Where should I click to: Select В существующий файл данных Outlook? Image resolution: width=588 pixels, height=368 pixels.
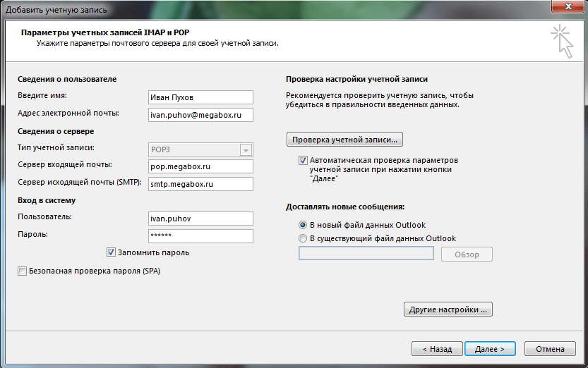[304, 238]
